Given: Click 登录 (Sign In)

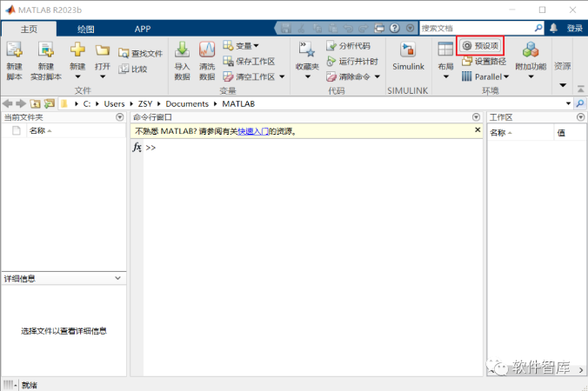Looking at the screenshot, I should [x=574, y=28].
